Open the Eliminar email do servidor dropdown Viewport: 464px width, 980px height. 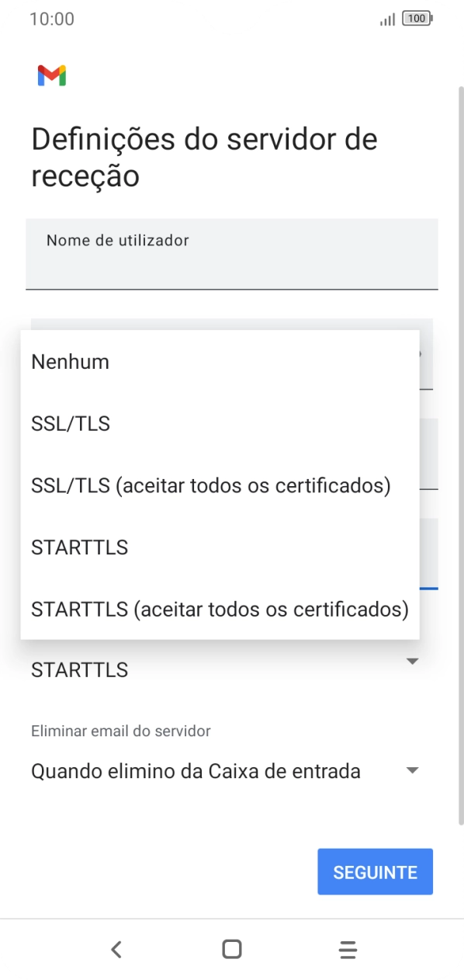(x=230, y=770)
